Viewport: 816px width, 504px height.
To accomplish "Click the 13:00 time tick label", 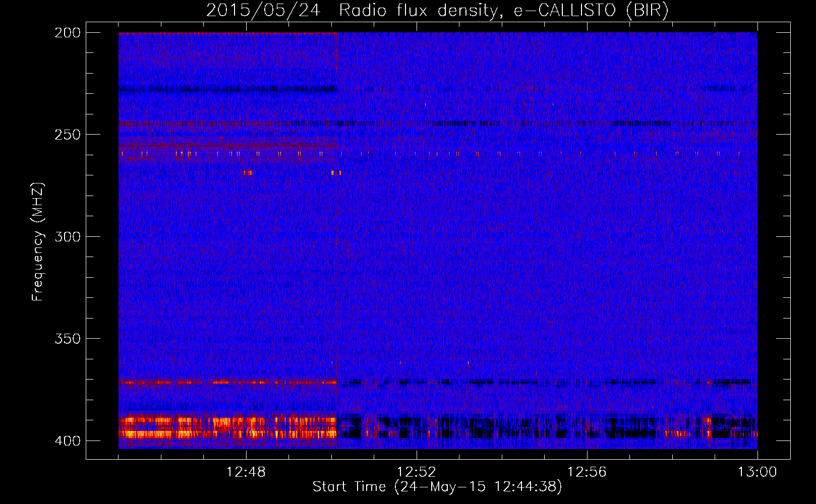I will 757,472.
